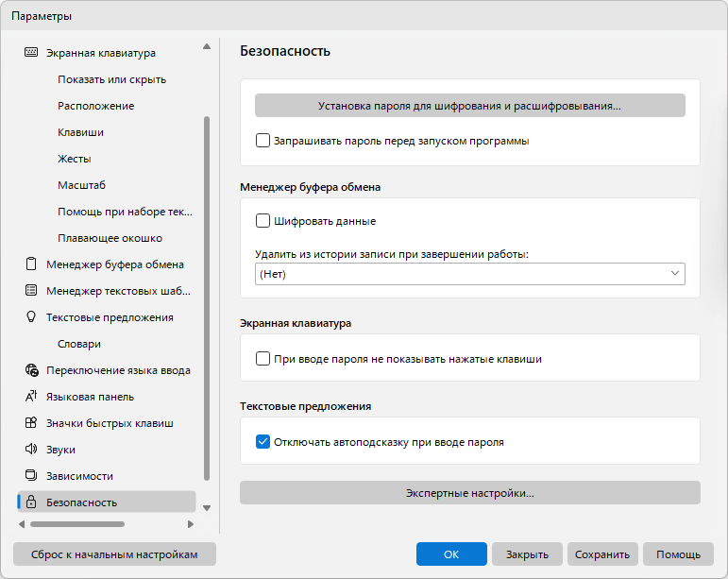Viewport: 728px width, 579px height.
Task: Toggle При вводе пароля не показывать нажатые клавиши
Action: click(x=262, y=358)
